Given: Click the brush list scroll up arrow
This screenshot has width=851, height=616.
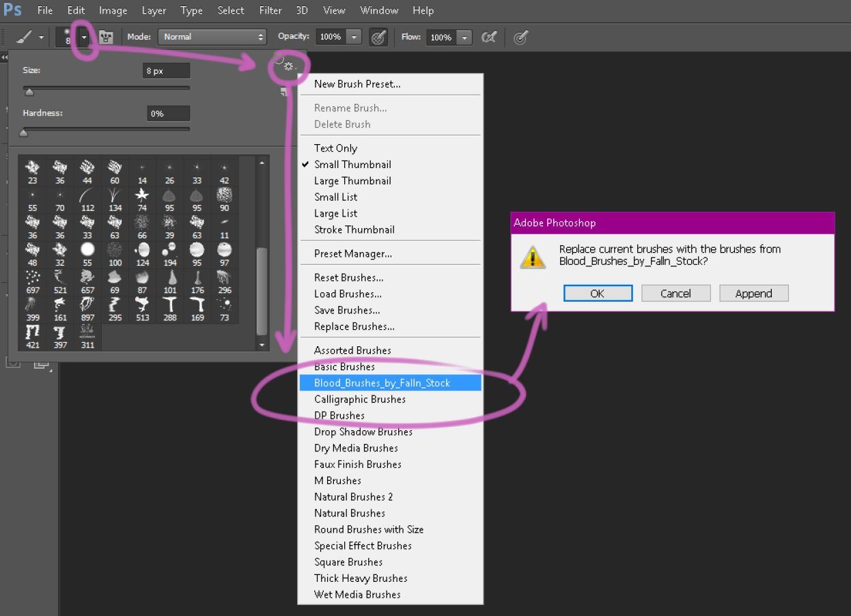Looking at the screenshot, I should pos(262,163).
